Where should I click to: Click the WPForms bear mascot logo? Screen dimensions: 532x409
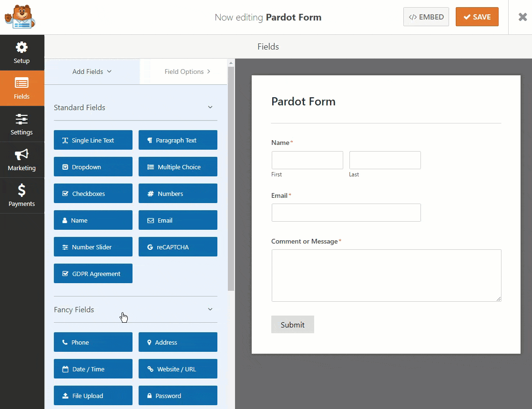coord(20,17)
